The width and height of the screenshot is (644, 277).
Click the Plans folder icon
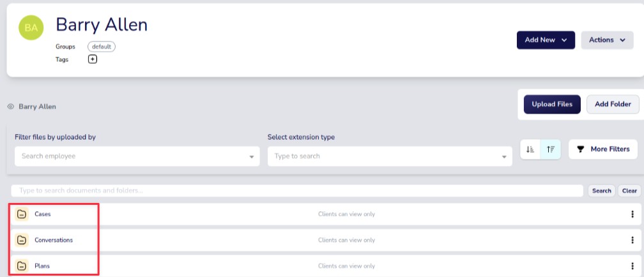click(22, 266)
